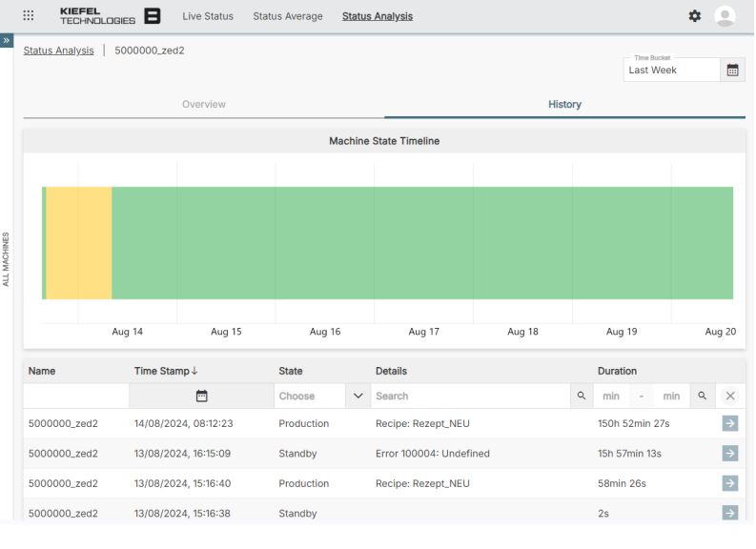Click the Name column header
The image size is (756, 549).
coord(42,371)
